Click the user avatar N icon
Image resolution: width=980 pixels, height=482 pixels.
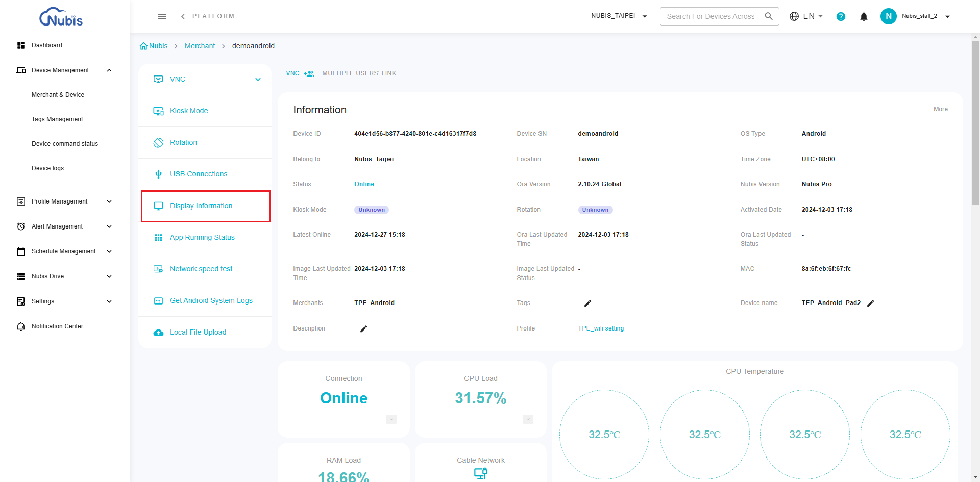pyautogui.click(x=888, y=16)
